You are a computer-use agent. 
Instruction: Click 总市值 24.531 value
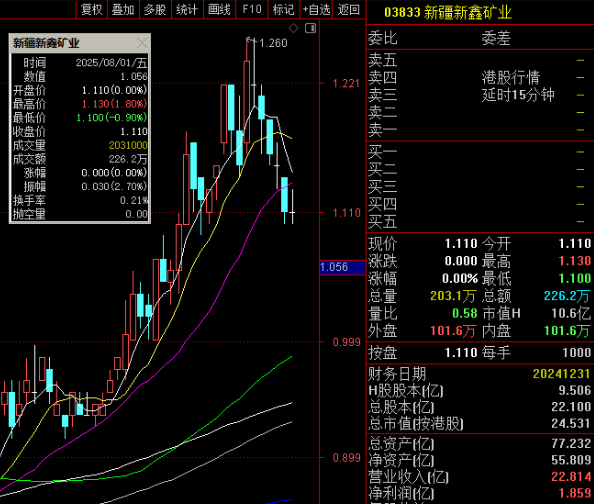571,424
